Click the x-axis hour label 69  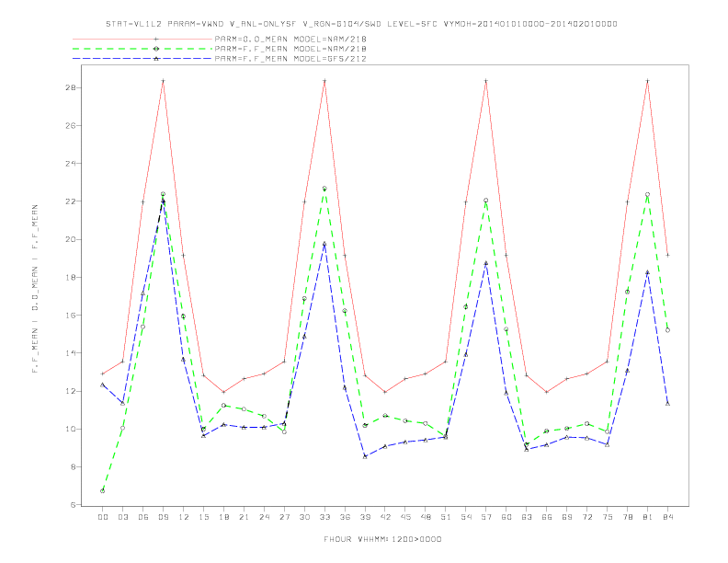[567, 517]
